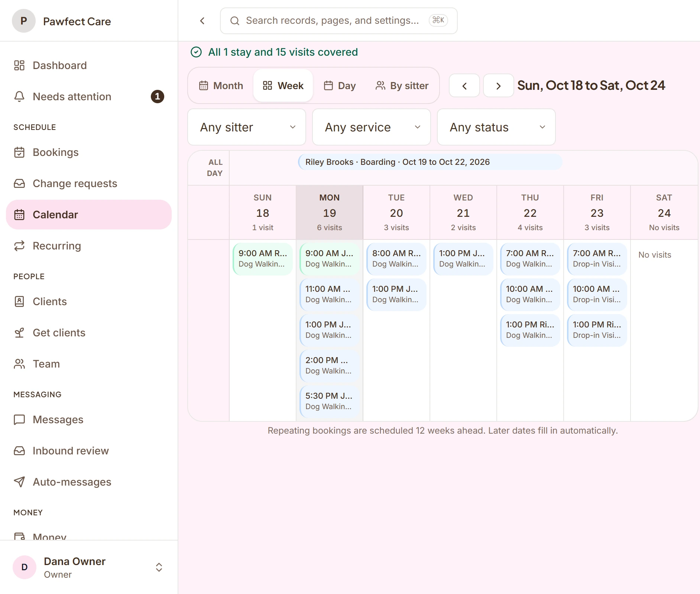Image resolution: width=700 pixels, height=594 pixels.
Task: Click the Change requests inbox icon
Action: 19,183
